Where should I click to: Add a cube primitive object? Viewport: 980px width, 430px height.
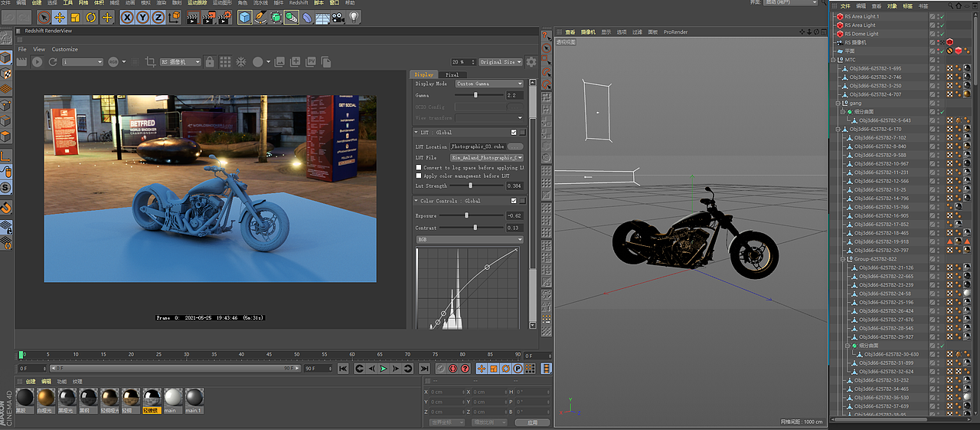244,17
